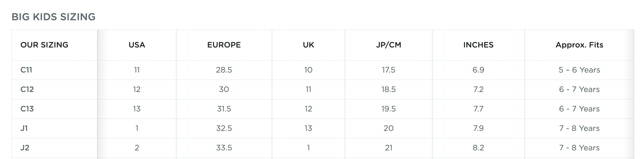The width and height of the screenshot is (644, 159).
Task: Click the UK column header
Action: coord(308,45)
